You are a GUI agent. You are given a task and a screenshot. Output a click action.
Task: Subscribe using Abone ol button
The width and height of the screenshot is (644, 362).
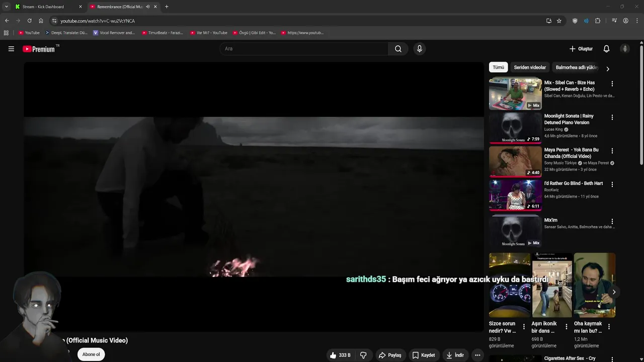tap(91, 354)
